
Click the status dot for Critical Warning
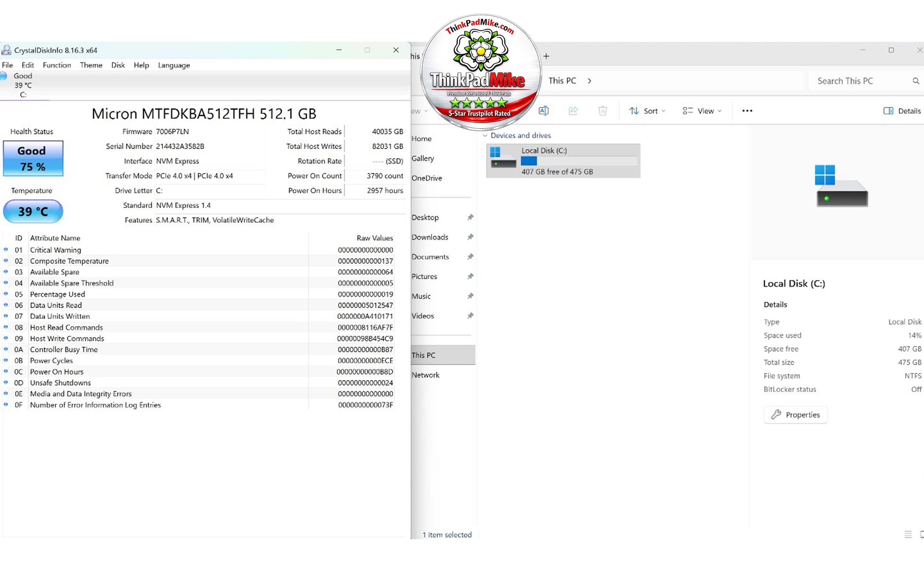coord(6,249)
